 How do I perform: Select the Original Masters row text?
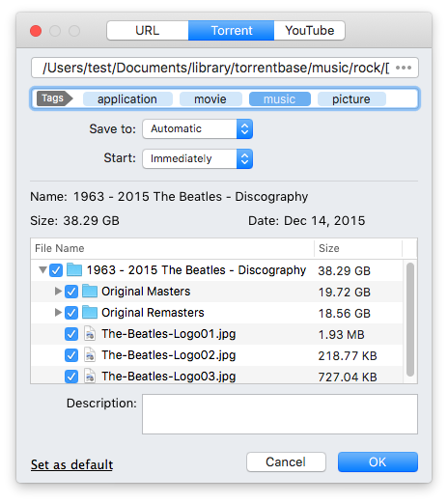[x=146, y=292]
